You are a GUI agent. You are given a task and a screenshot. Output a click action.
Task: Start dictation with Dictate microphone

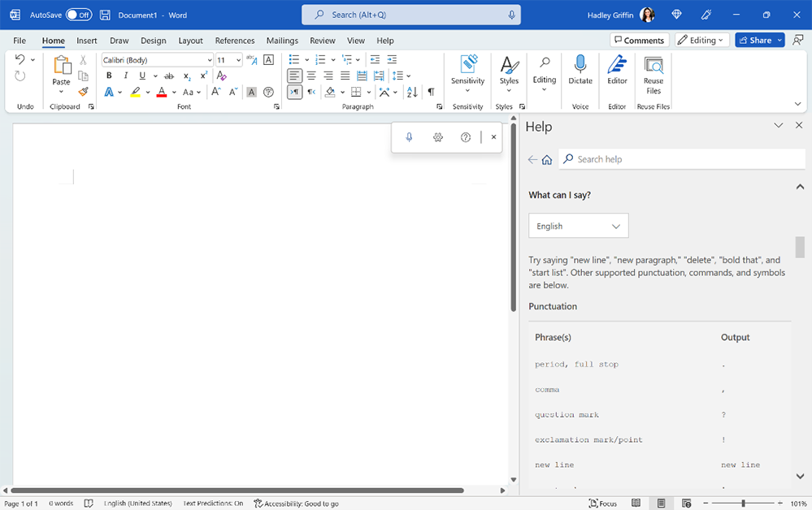tap(580, 70)
